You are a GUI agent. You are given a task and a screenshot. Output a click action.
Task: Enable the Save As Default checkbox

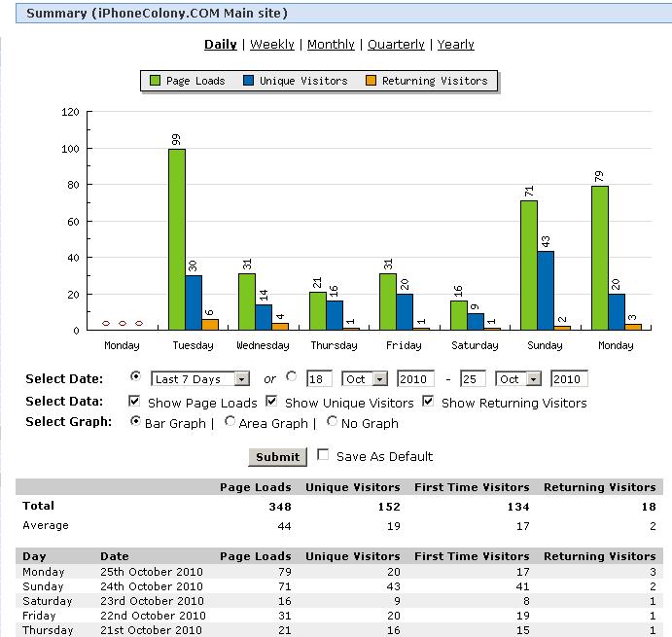[x=323, y=455]
